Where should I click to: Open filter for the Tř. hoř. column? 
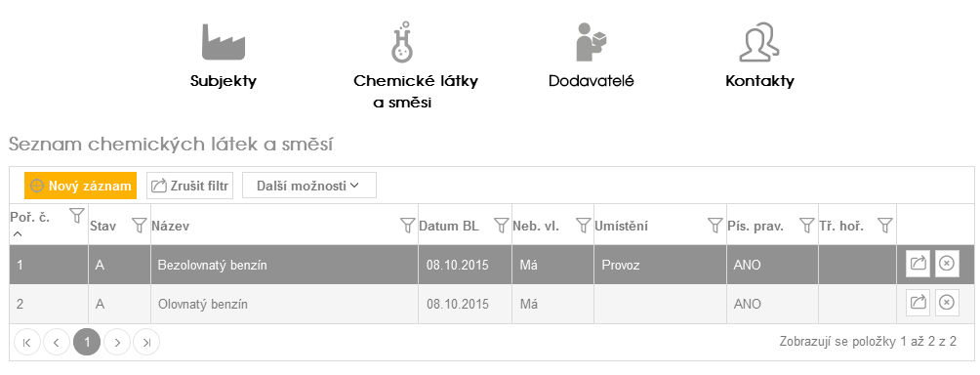pyautogui.click(x=884, y=226)
